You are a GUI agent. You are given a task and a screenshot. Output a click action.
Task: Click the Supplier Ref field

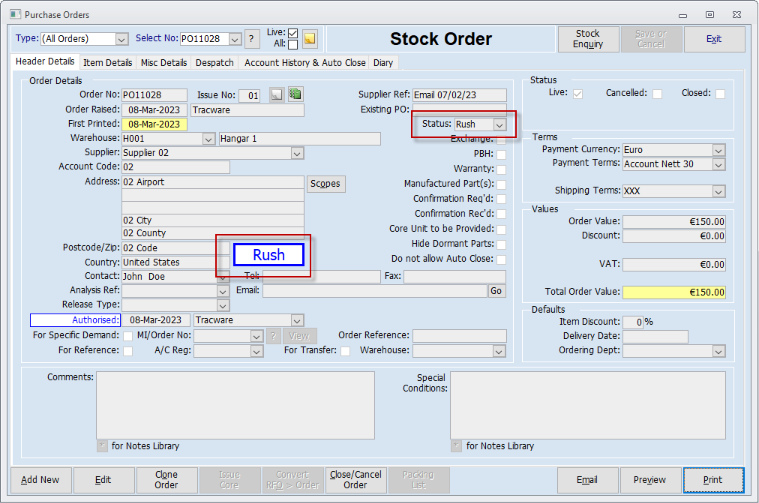tap(459, 95)
